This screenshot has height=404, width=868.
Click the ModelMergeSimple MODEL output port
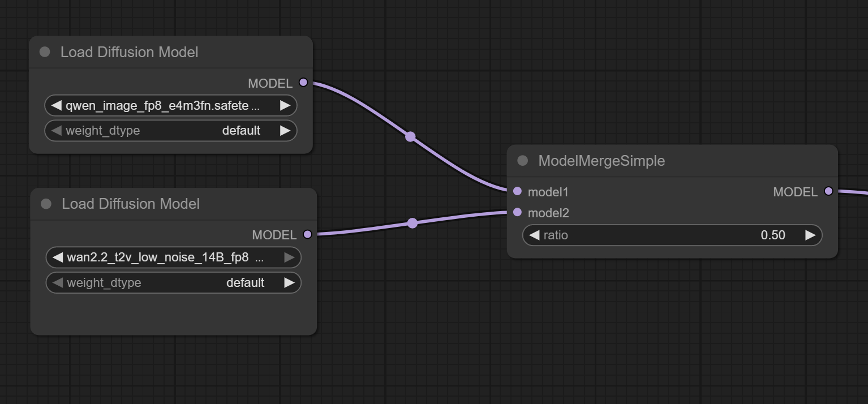(828, 191)
